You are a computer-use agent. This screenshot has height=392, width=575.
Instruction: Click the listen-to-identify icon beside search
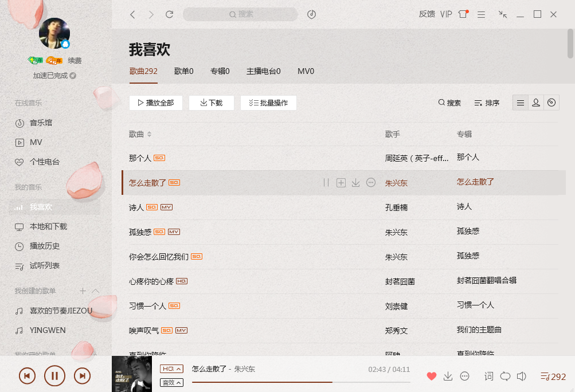[311, 14]
